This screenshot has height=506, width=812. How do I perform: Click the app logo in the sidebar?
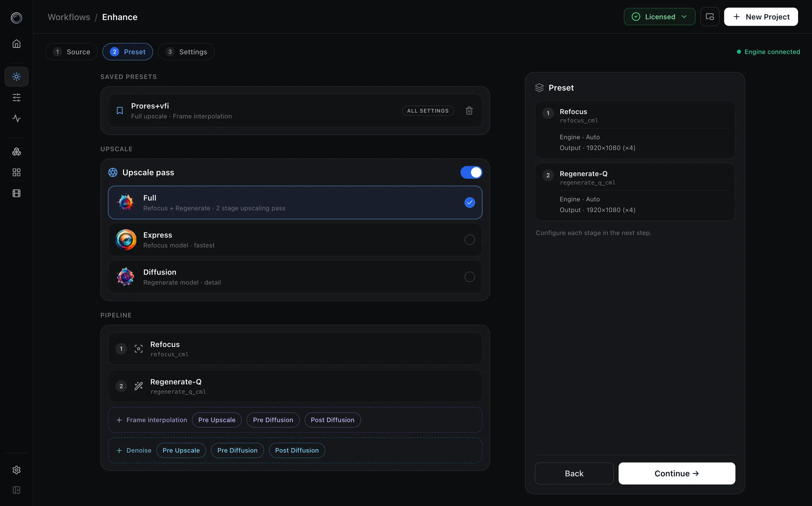click(x=16, y=17)
